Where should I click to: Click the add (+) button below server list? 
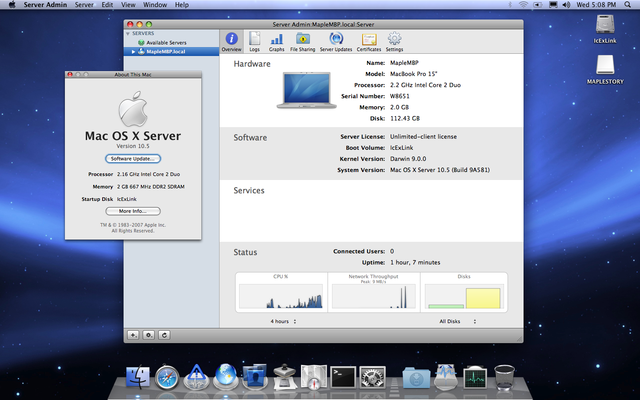pyautogui.click(x=133, y=335)
